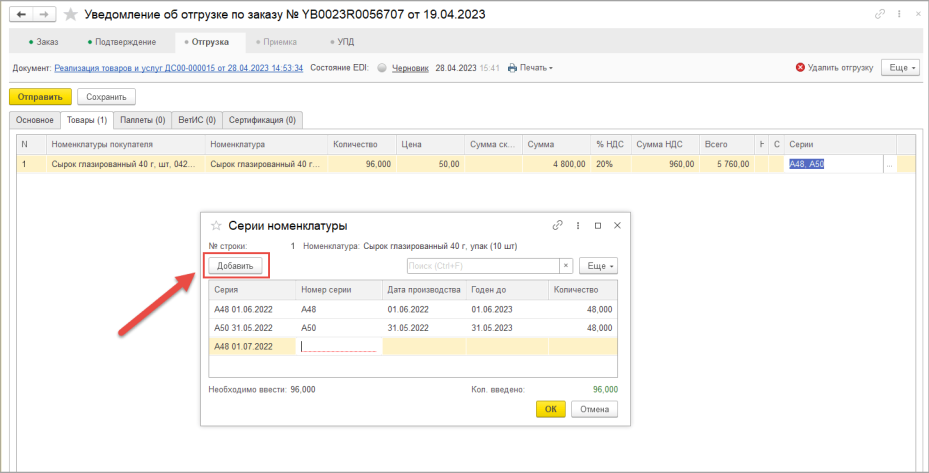The height and width of the screenshot is (473, 929).
Task: Click Всего cell 5 760,00
Action: coord(726,164)
